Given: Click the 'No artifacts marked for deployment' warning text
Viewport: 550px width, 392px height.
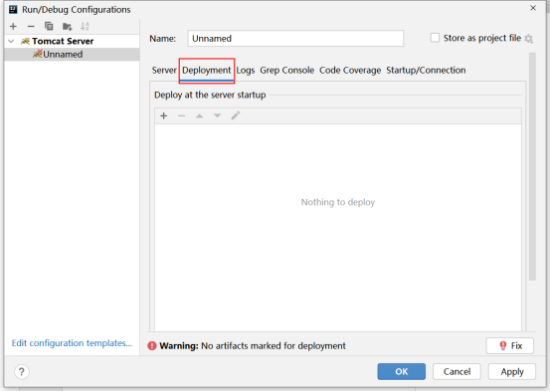Looking at the screenshot, I should pos(274,346).
